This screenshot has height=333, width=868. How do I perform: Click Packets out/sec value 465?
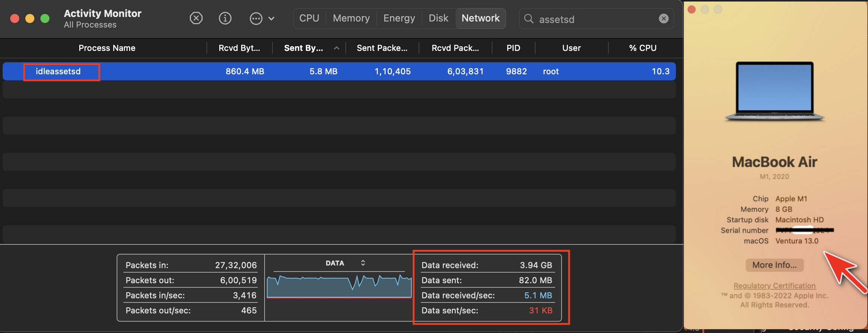click(x=249, y=310)
